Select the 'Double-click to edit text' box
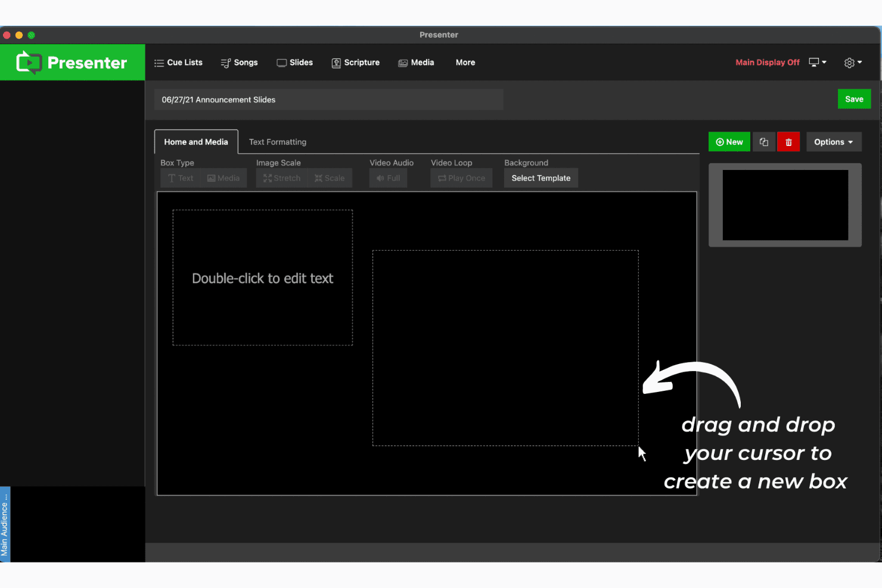 click(263, 278)
